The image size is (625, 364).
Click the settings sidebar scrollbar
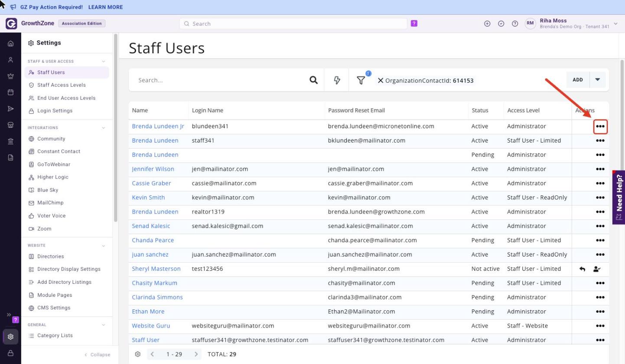[x=116, y=128]
